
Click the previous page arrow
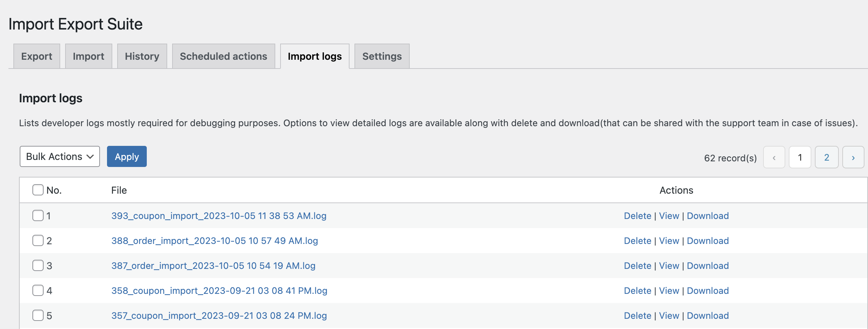pyautogui.click(x=774, y=157)
